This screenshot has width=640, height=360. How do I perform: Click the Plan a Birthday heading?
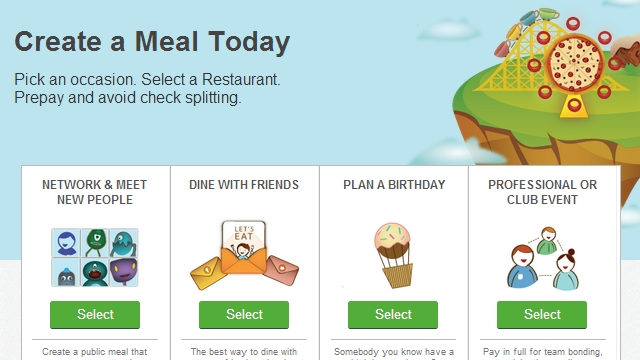coord(394,185)
